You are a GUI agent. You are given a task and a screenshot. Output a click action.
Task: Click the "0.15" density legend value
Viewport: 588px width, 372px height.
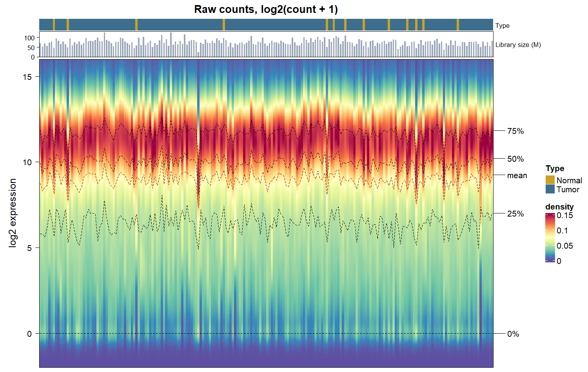point(565,215)
